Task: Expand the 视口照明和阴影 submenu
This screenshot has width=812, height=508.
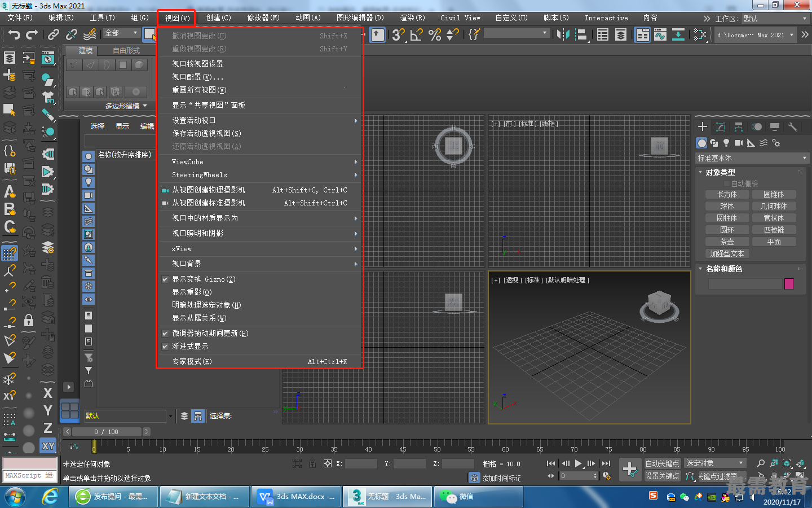Action: point(259,233)
